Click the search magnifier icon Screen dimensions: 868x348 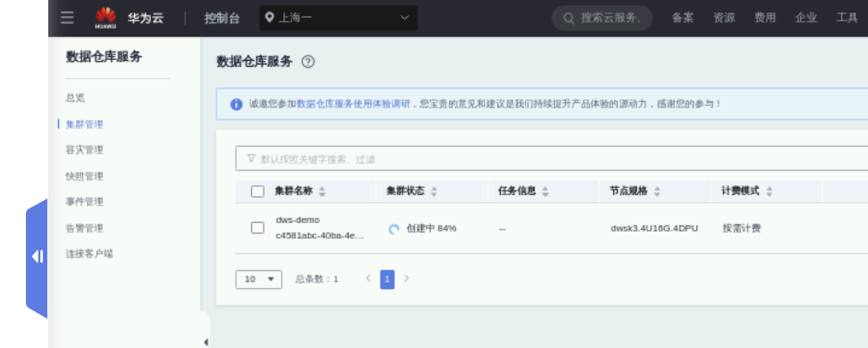tap(569, 18)
